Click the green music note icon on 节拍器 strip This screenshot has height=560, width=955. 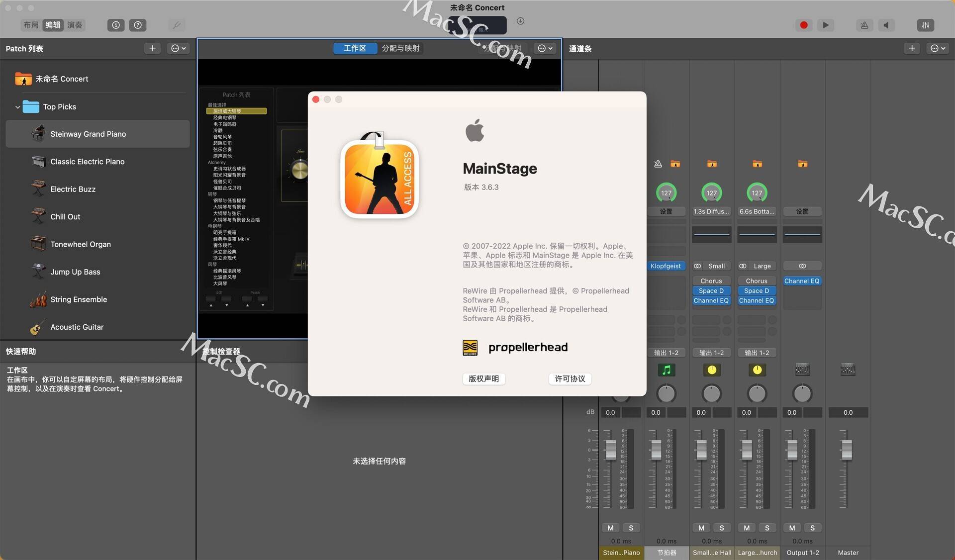[667, 370]
